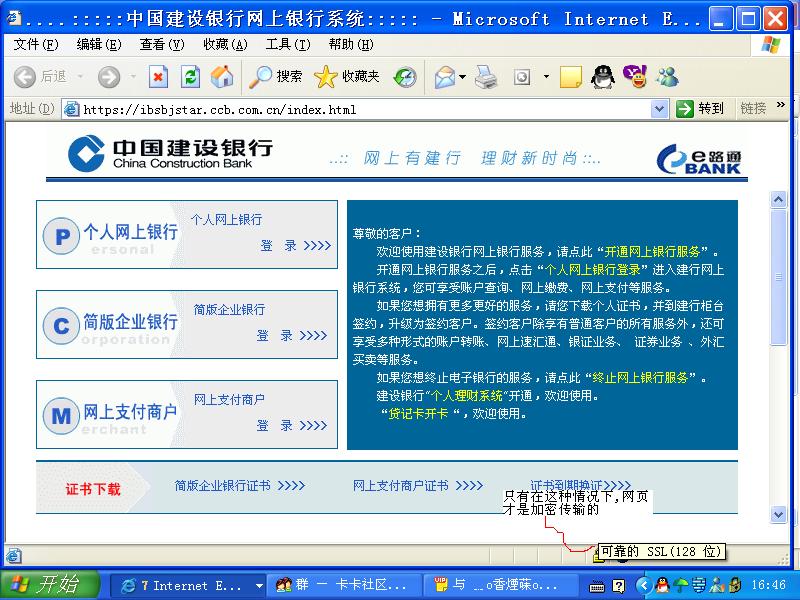
Task: Click the vertical scrollbar thumb
Action: 778,277
